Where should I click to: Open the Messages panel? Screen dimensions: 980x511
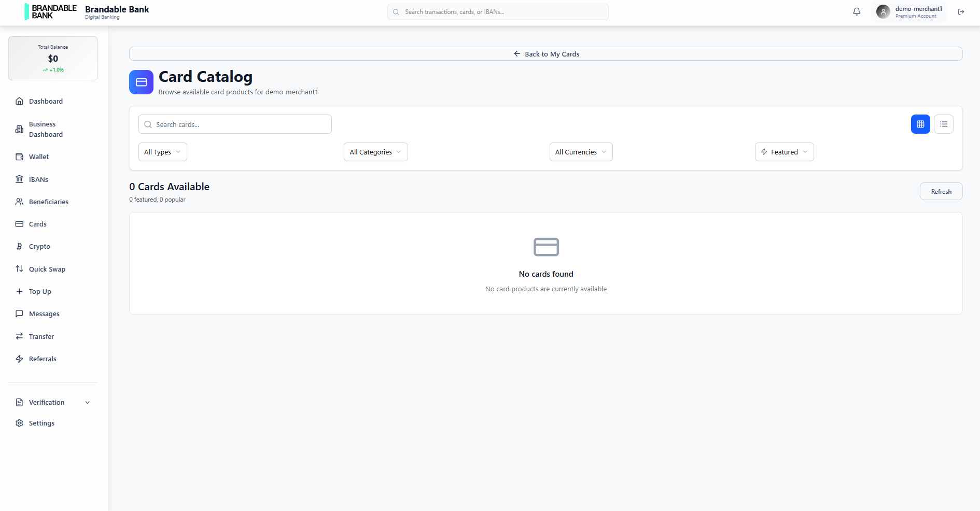tap(44, 314)
